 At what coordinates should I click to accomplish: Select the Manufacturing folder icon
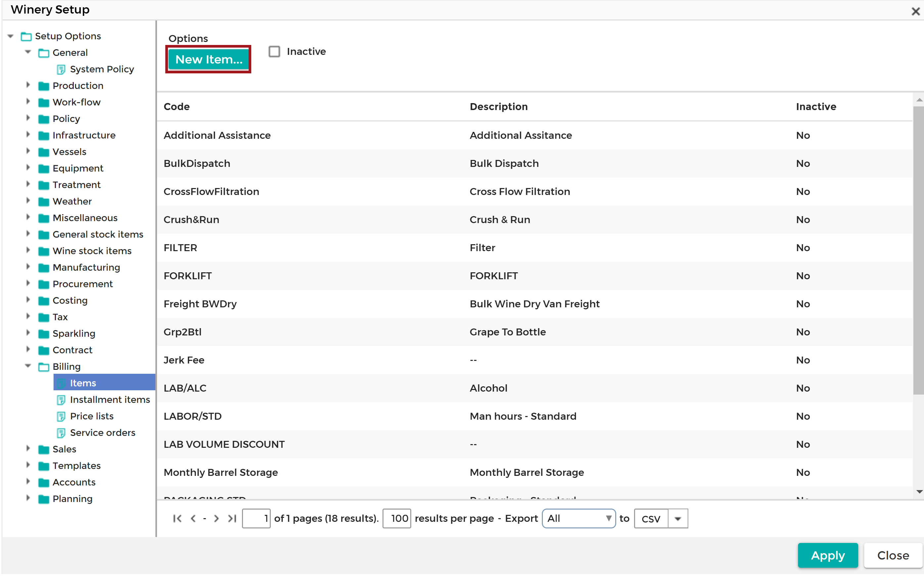(x=44, y=268)
